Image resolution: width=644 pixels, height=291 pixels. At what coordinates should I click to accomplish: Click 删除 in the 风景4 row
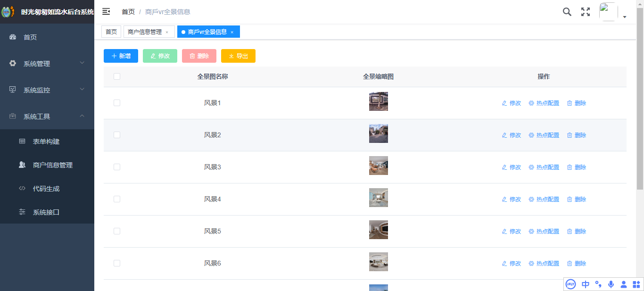click(x=577, y=199)
